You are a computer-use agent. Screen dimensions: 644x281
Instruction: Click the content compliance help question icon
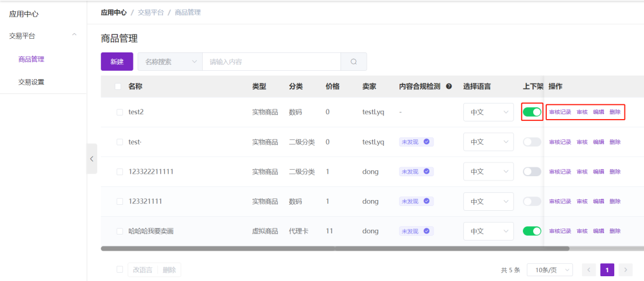pos(448,86)
